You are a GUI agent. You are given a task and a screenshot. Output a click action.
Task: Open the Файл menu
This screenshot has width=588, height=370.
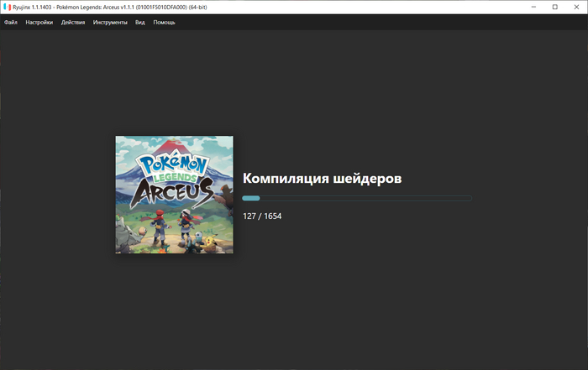click(11, 23)
